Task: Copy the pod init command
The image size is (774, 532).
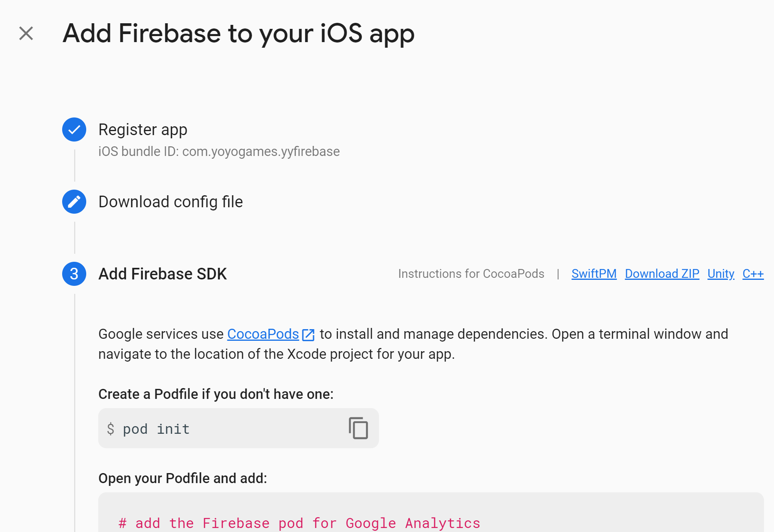Action: click(358, 428)
